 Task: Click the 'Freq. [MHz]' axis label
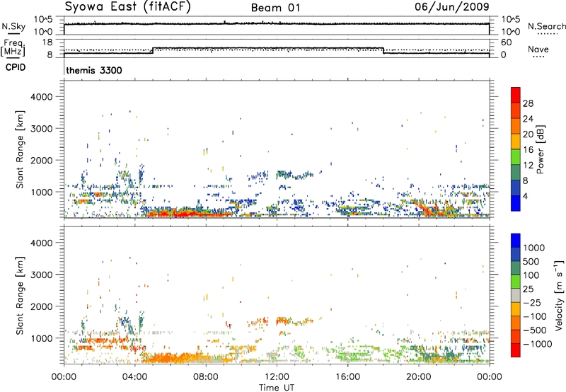coord(13,48)
